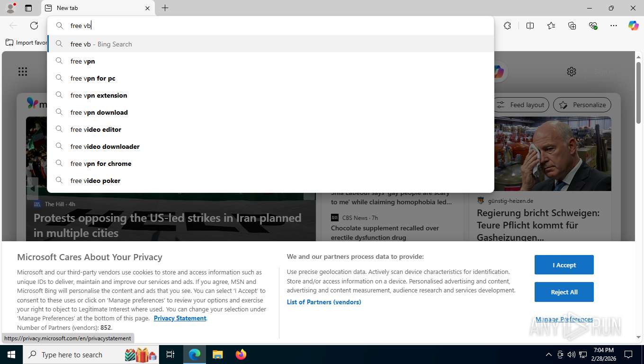Launch Firefox from taskbar
This screenshot has width=644, height=364.
point(241,355)
